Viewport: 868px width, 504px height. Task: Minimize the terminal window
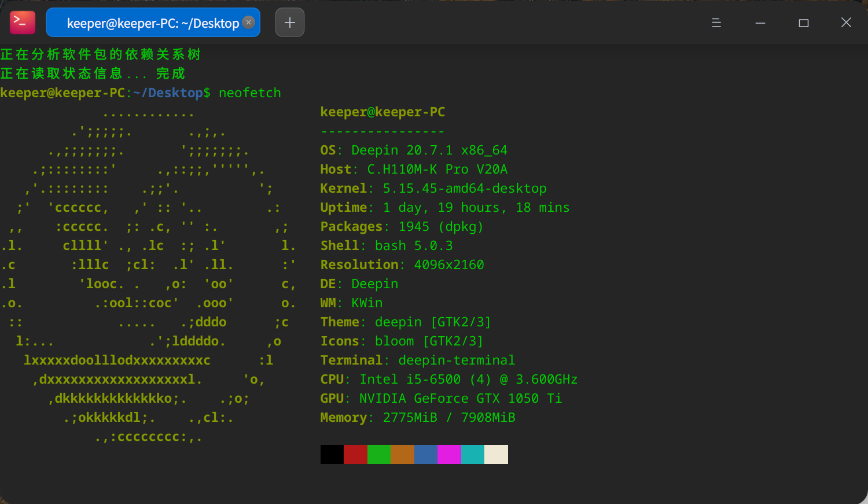(759, 23)
